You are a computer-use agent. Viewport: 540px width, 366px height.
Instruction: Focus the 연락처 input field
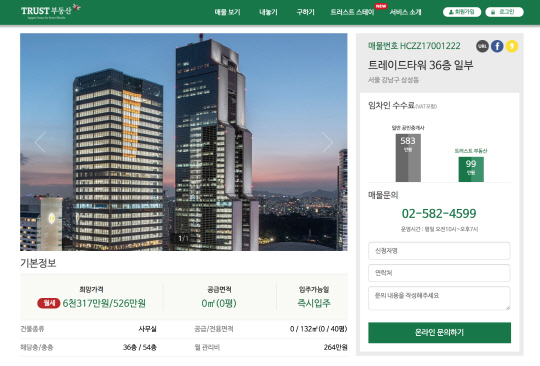tap(439, 273)
